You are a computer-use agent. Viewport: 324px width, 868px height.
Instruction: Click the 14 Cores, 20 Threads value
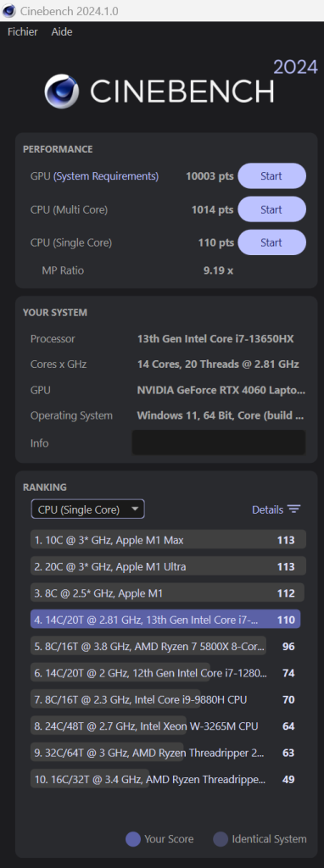click(x=218, y=364)
